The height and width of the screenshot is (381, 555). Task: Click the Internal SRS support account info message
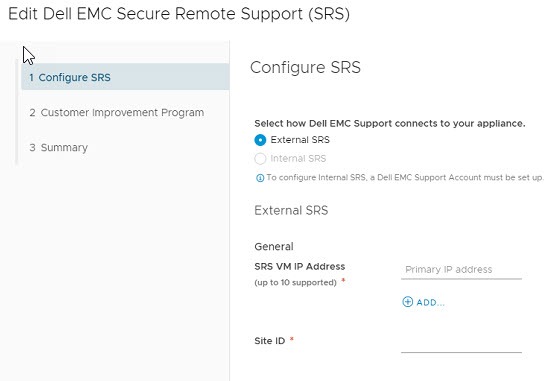pos(405,177)
